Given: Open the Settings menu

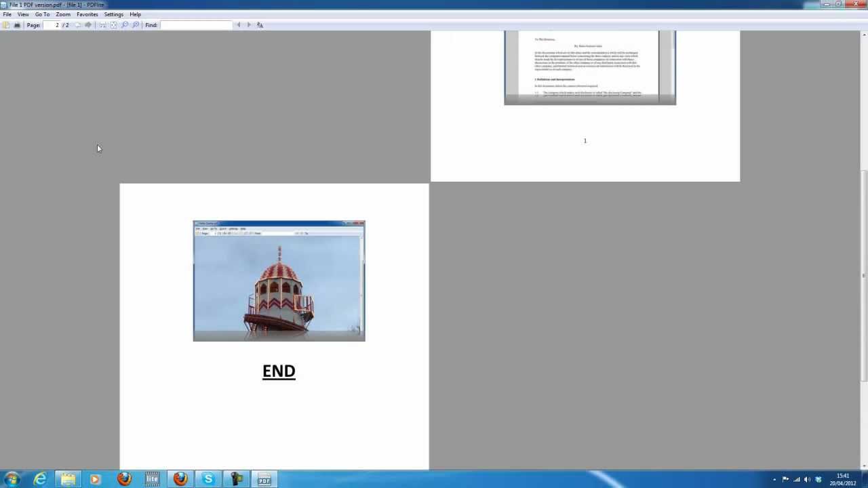Looking at the screenshot, I should point(113,14).
